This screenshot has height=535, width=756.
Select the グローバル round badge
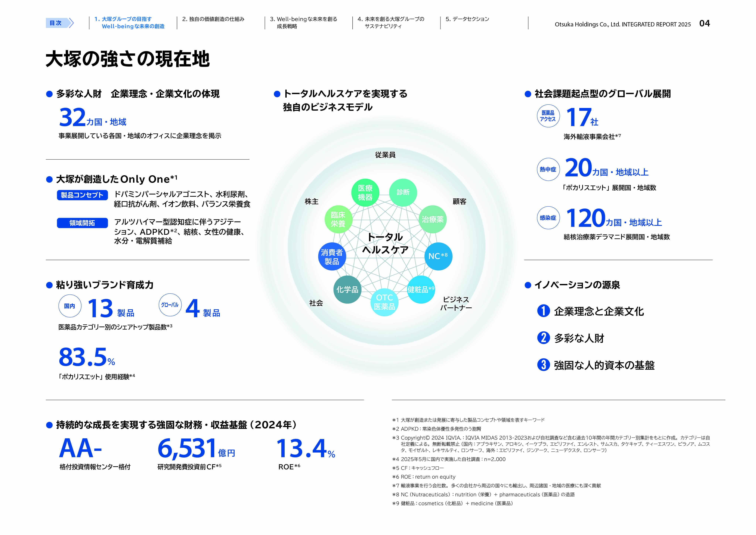tap(170, 305)
